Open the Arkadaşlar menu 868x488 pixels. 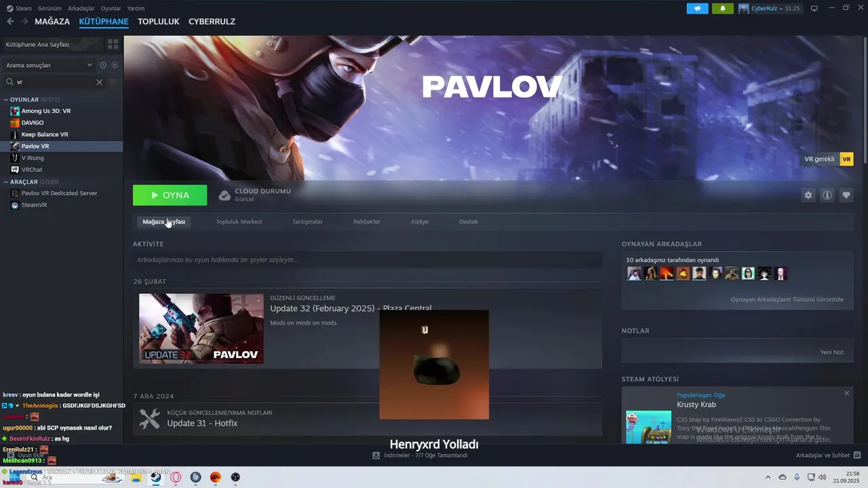pyautogui.click(x=81, y=8)
